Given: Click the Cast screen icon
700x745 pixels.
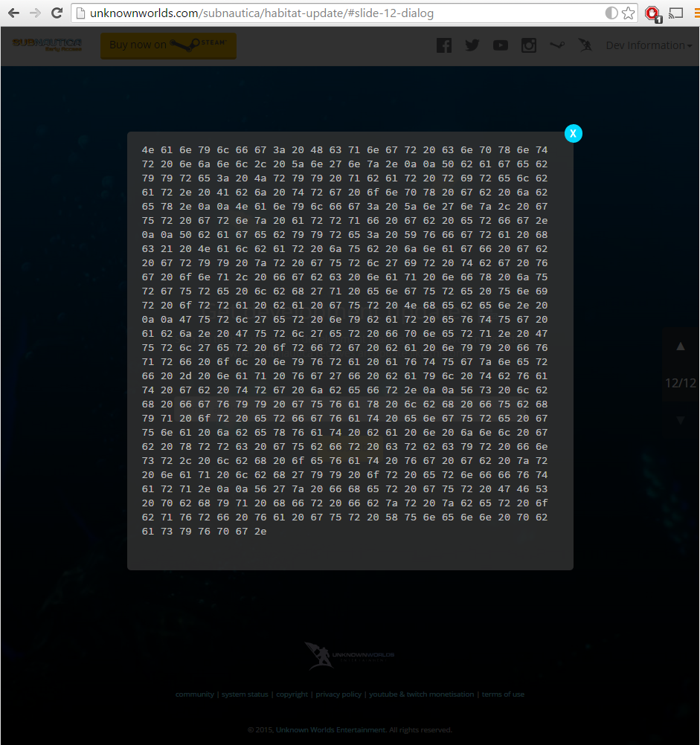Looking at the screenshot, I should 676,13.
